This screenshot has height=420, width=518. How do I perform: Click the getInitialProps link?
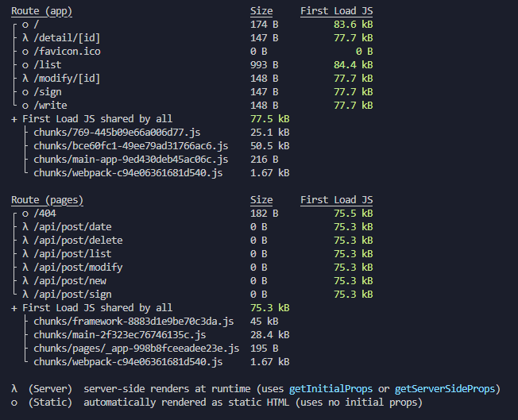tap(331, 389)
